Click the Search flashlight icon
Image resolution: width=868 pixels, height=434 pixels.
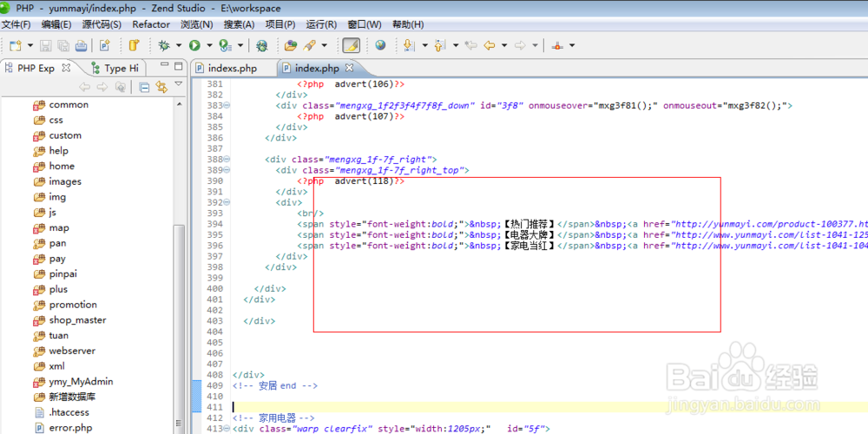coord(310,45)
